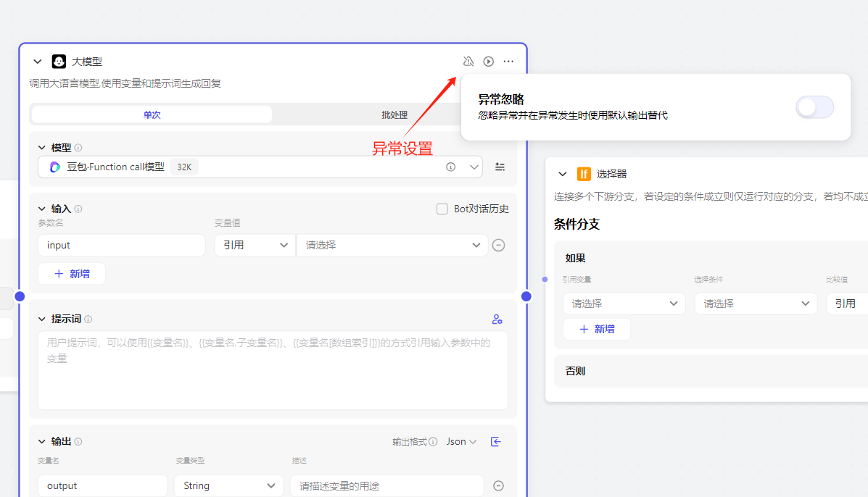Toggle the 异常忽略 switch
The image size is (868, 497).
point(814,107)
